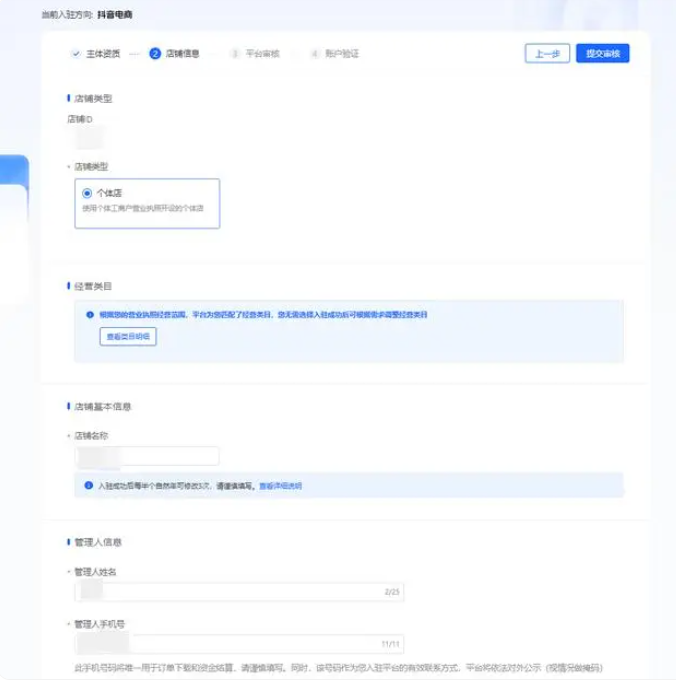Viewport: 676px width, 691px height.
Task: Select the 个体店 radio button
Action: 87,193
